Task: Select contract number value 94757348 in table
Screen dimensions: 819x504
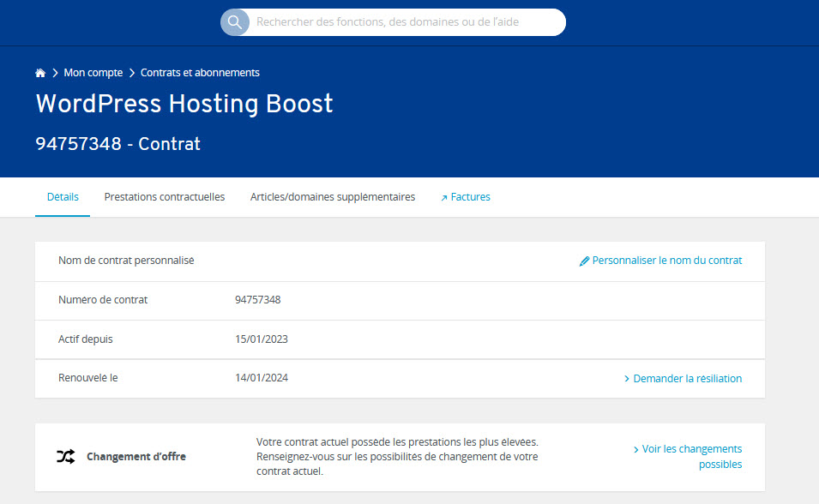Action: coord(258,300)
